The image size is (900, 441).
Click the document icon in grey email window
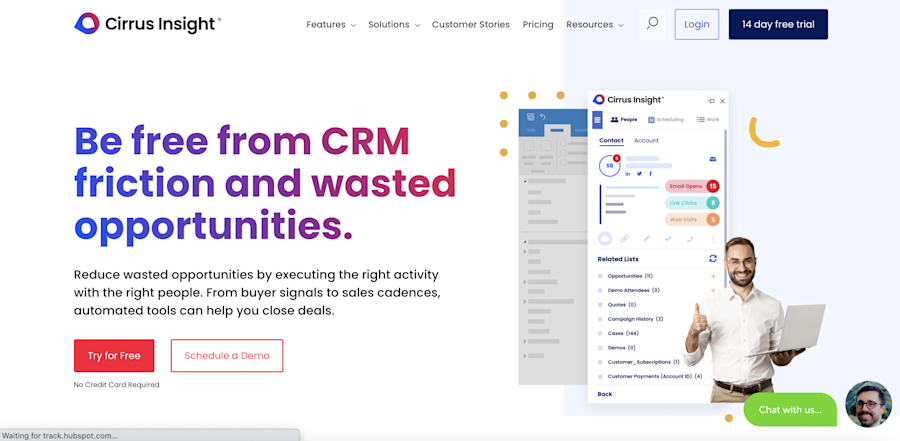[x=530, y=117]
